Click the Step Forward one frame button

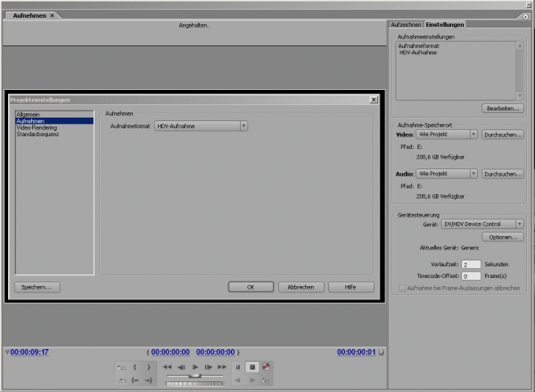click(209, 367)
